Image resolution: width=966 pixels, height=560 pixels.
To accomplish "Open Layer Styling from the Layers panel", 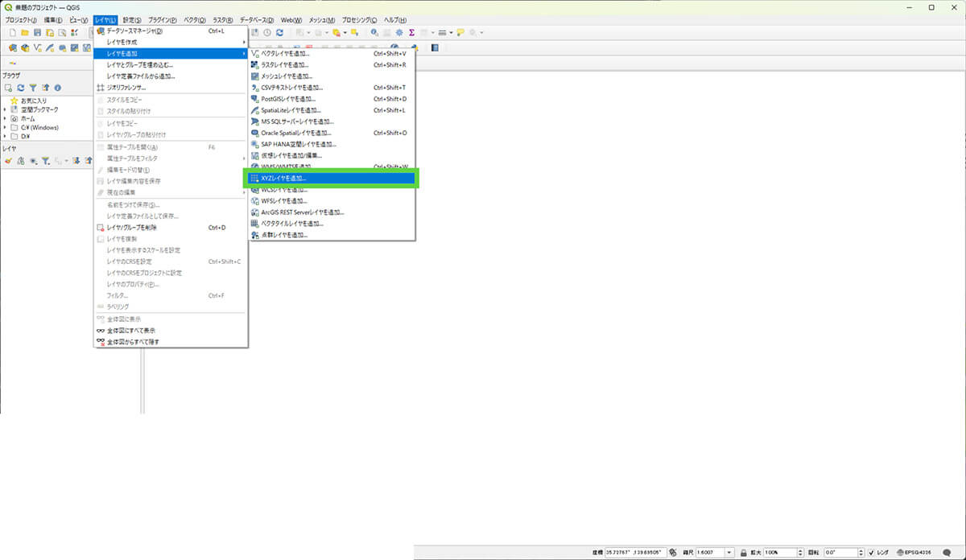I will tap(8, 161).
